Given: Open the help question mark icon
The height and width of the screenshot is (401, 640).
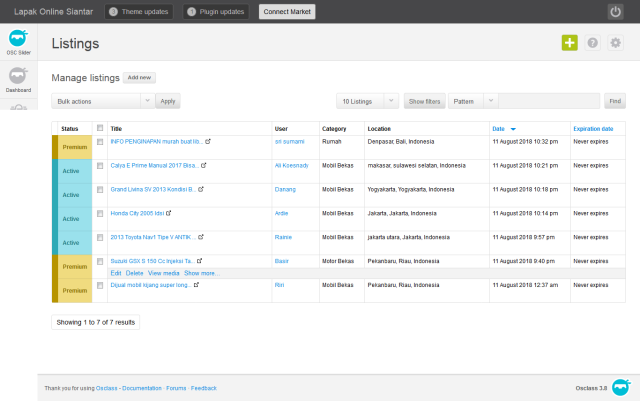Looking at the screenshot, I should [x=593, y=43].
